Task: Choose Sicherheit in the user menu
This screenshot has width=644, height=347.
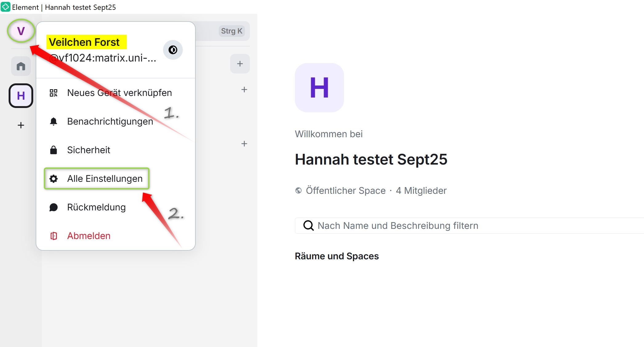Action: 89,150
